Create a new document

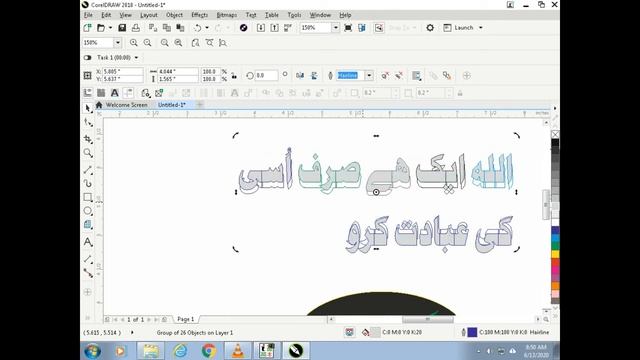[x=87, y=28]
